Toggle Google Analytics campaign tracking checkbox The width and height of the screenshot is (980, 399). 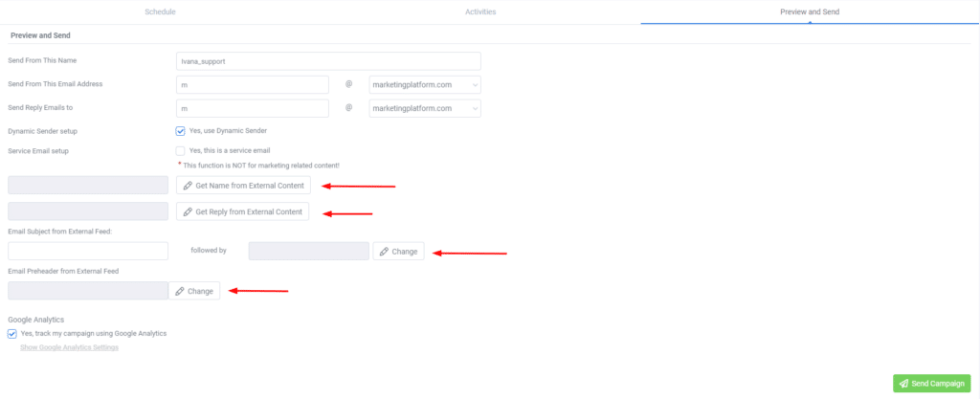(12, 334)
